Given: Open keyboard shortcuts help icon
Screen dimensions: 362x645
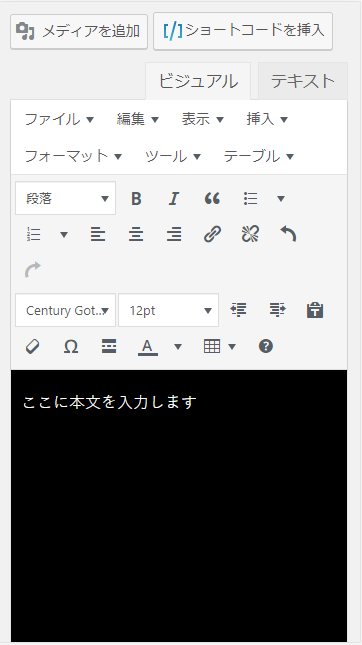Looking at the screenshot, I should 266,346.
